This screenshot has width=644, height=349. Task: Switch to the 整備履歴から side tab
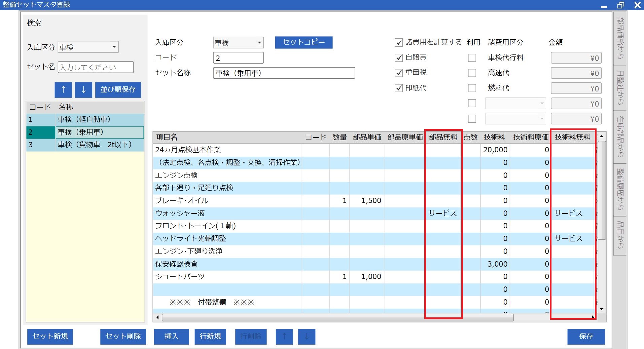pos(620,189)
